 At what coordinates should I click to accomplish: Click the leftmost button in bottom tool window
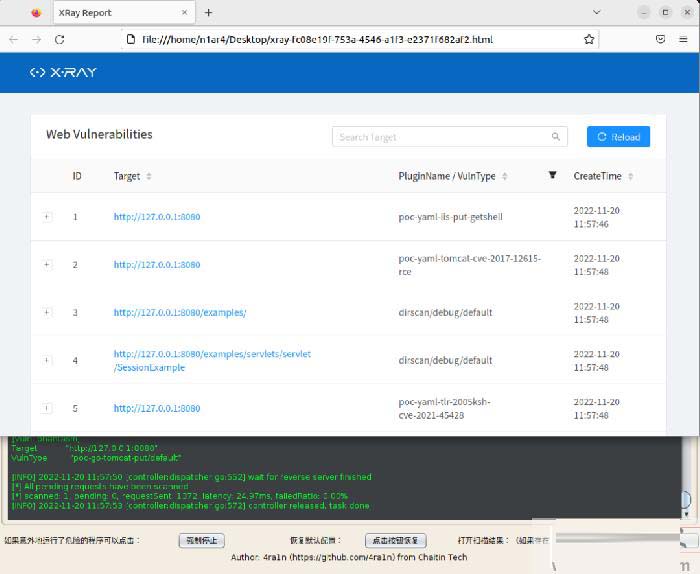pos(202,541)
